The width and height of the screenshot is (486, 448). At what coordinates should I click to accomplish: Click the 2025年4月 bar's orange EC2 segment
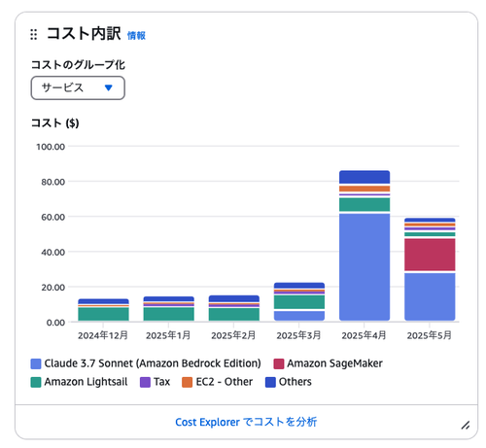click(x=364, y=189)
